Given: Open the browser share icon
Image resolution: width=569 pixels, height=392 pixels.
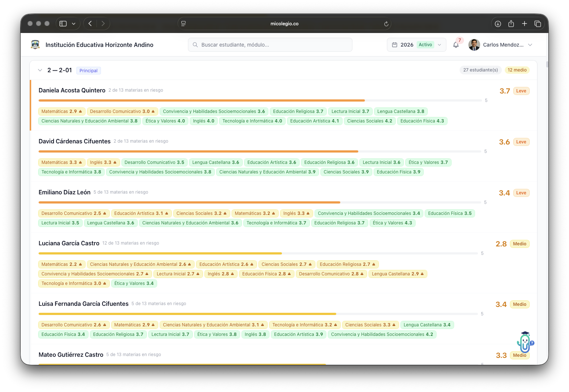Looking at the screenshot, I should (x=511, y=23).
